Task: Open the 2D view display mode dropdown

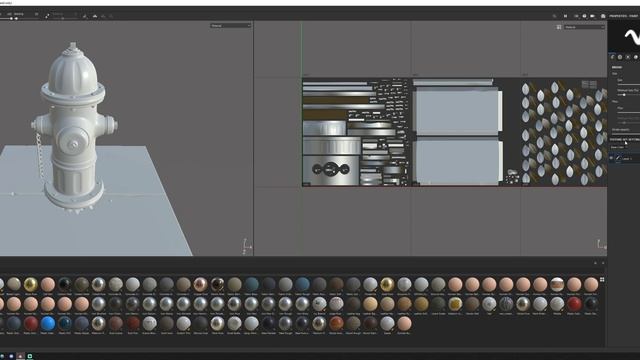Action: click(584, 27)
